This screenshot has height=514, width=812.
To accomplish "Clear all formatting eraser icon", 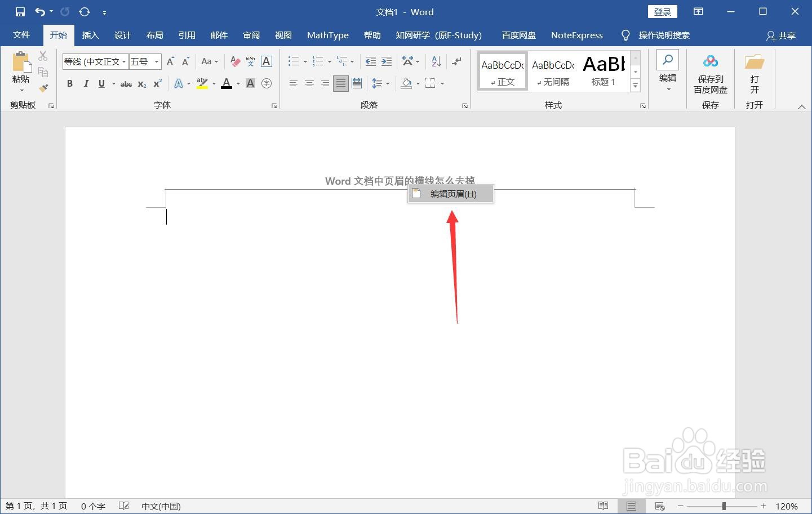I will point(235,61).
